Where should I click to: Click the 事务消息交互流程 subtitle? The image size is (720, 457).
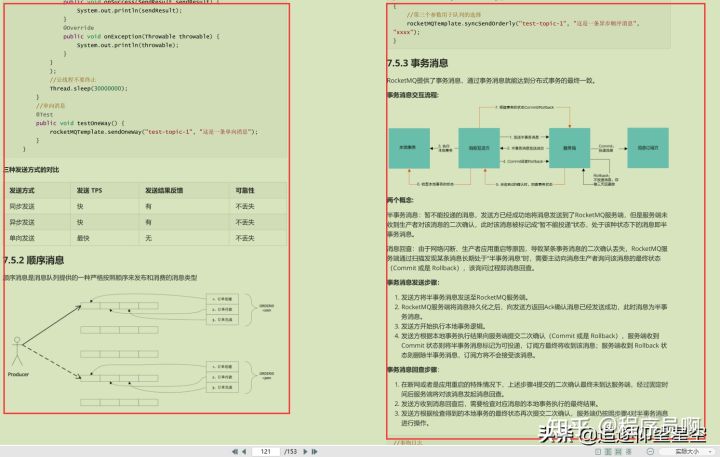[x=412, y=95]
